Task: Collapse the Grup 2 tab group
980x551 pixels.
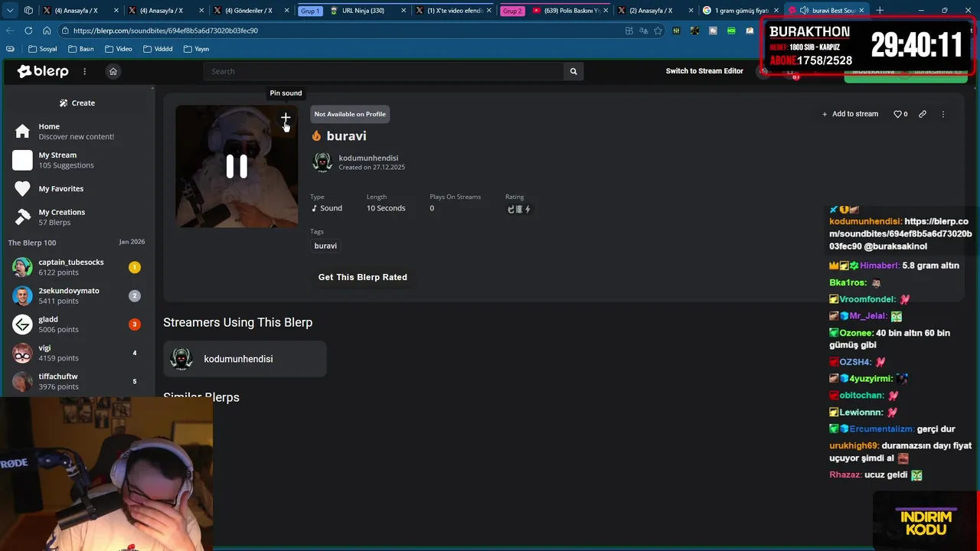Action: [x=512, y=11]
